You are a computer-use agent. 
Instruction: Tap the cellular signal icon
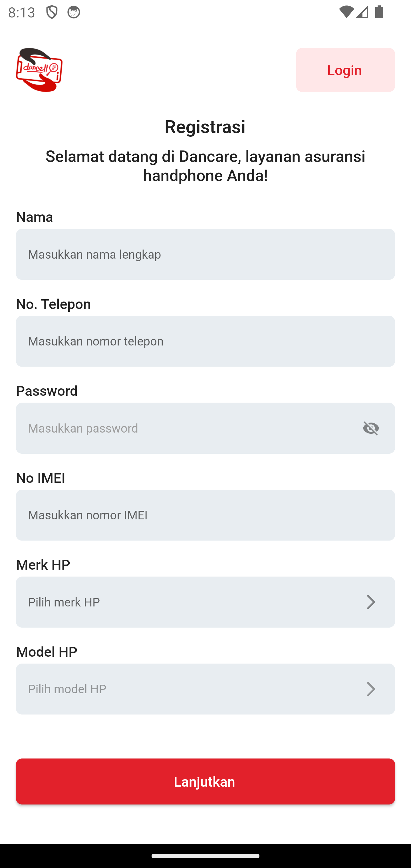point(362,13)
